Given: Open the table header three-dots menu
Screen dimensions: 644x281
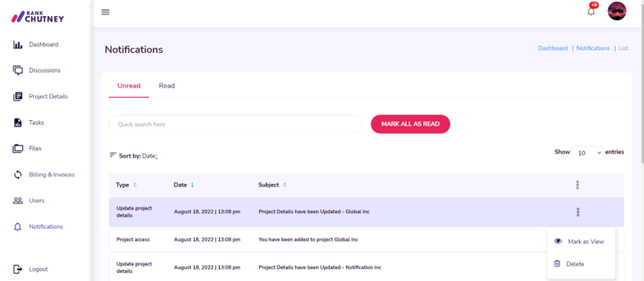Looking at the screenshot, I should coord(577,185).
